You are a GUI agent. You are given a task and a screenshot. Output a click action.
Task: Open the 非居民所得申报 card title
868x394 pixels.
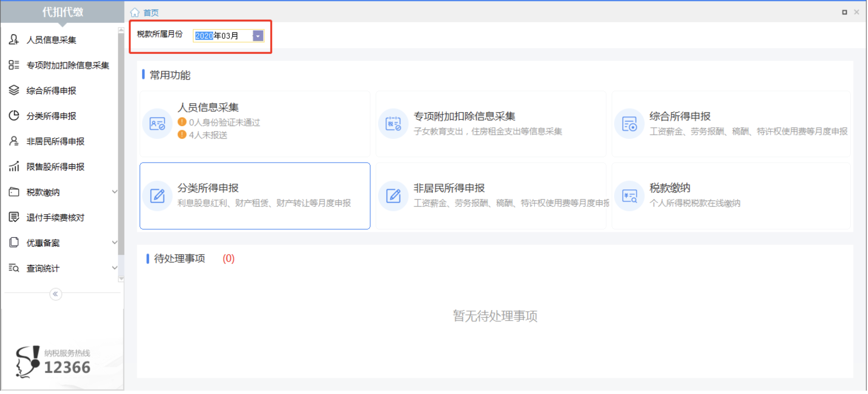click(449, 188)
